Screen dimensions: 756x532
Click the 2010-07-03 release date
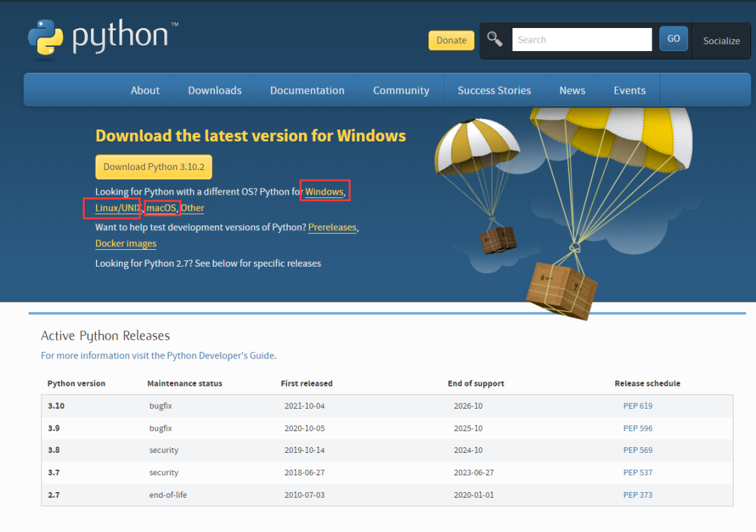(x=304, y=495)
